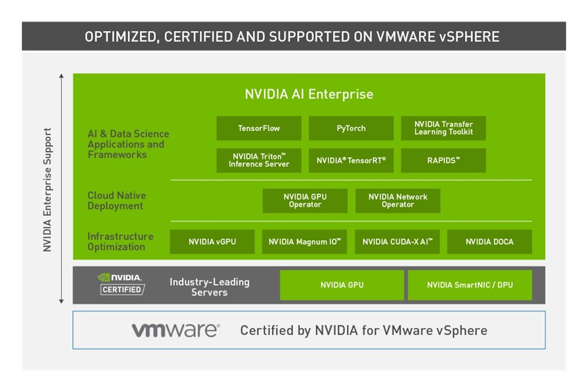Click the NVIDIA Triton Inference Server box
This screenshot has width=588, height=392.
tap(259, 160)
